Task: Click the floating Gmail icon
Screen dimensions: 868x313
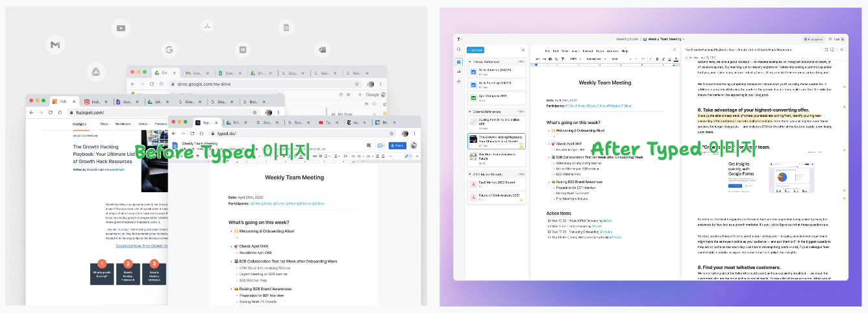Action: tap(55, 45)
